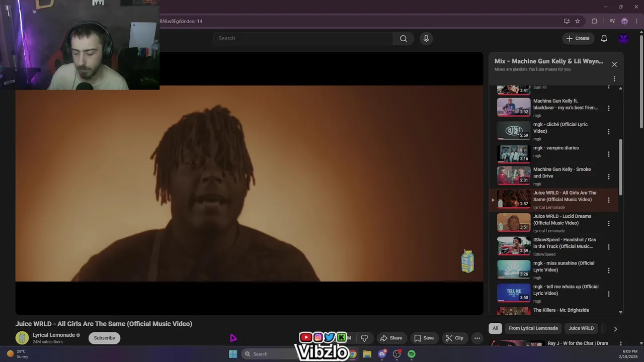The image size is (644, 362).
Task: Open options for mgk miss sunshine
Action: point(609,270)
